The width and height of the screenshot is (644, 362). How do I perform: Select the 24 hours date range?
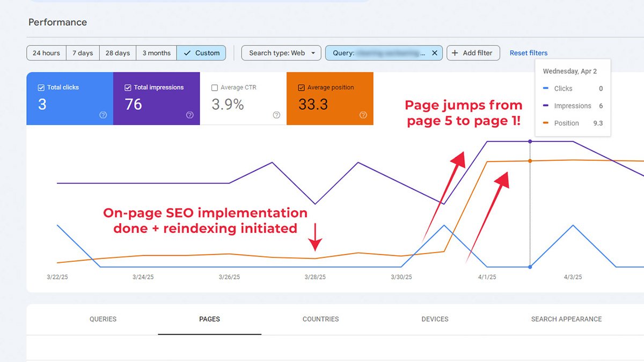click(x=46, y=53)
